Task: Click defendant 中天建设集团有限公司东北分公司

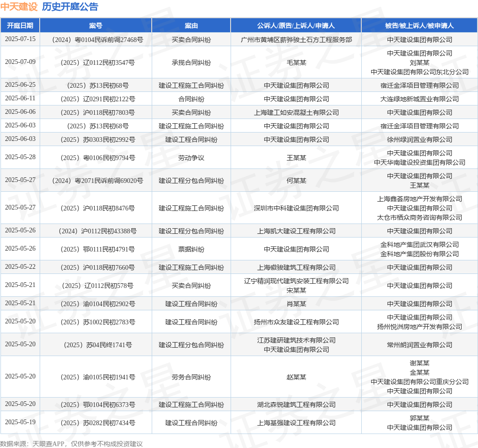Action: [x=420, y=72]
